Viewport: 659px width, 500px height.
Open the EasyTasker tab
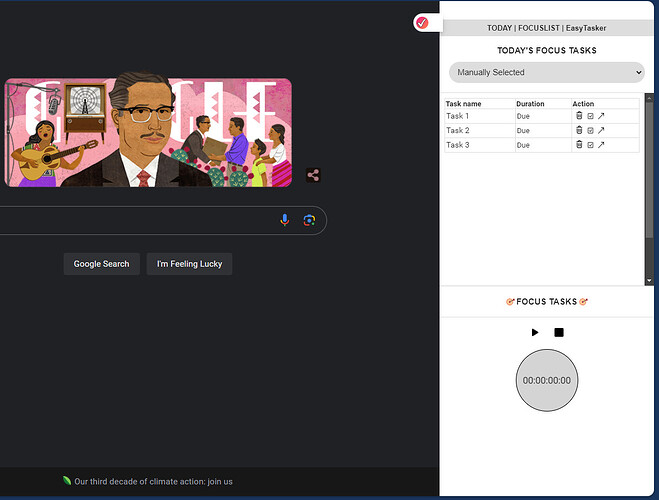pos(586,28)
